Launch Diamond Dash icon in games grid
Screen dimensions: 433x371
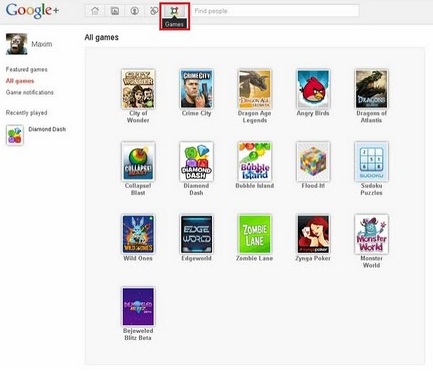click(x=196, y=162)
